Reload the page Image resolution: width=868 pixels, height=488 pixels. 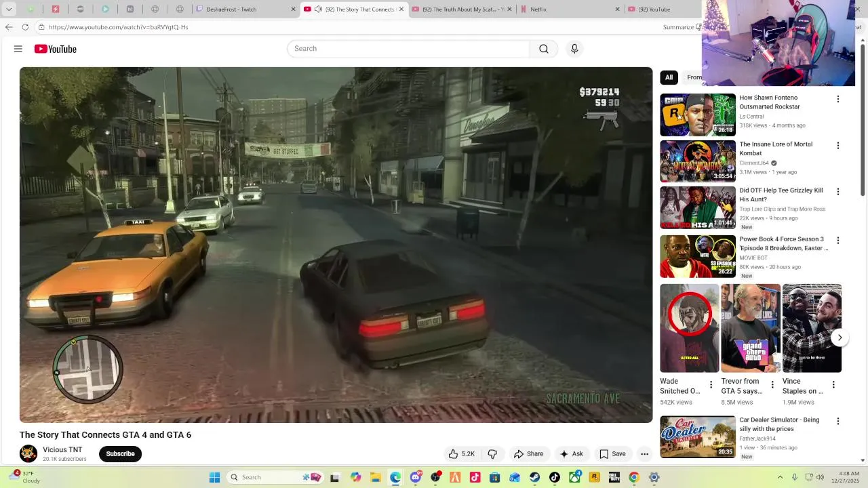[x=25, y=27]
